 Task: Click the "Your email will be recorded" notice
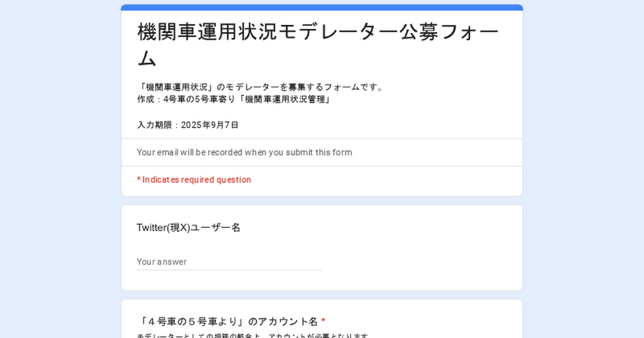click(244, 152)
